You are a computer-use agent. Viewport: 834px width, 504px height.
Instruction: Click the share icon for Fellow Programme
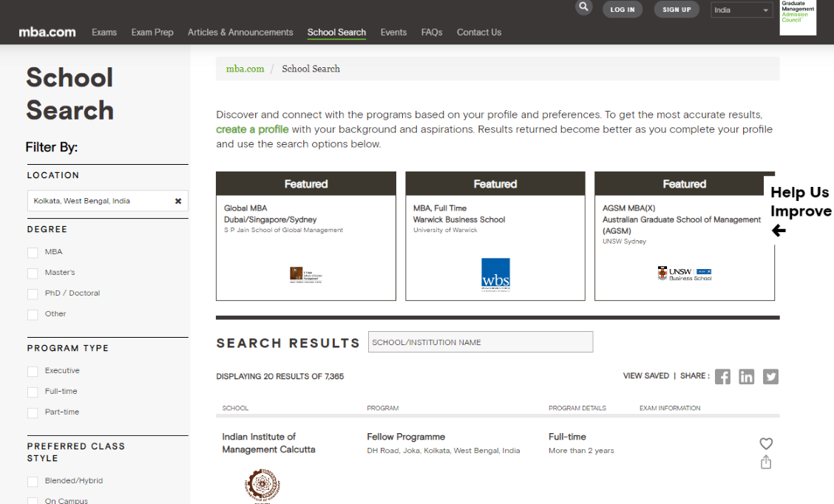coord(766,462)
